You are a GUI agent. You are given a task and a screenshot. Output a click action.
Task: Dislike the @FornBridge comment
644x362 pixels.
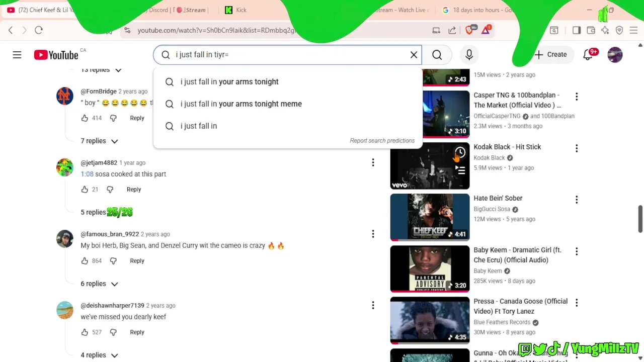[x=113, y=118]
